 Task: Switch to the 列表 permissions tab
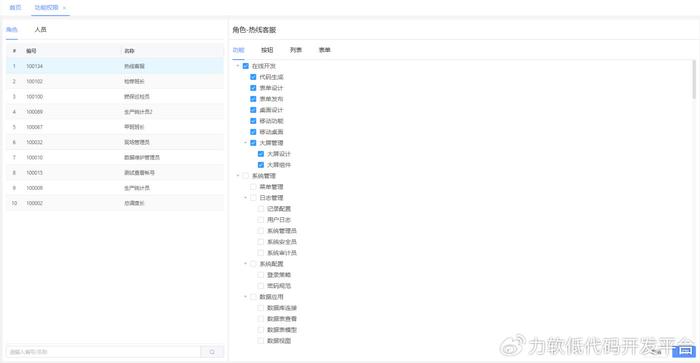[296, 50]
